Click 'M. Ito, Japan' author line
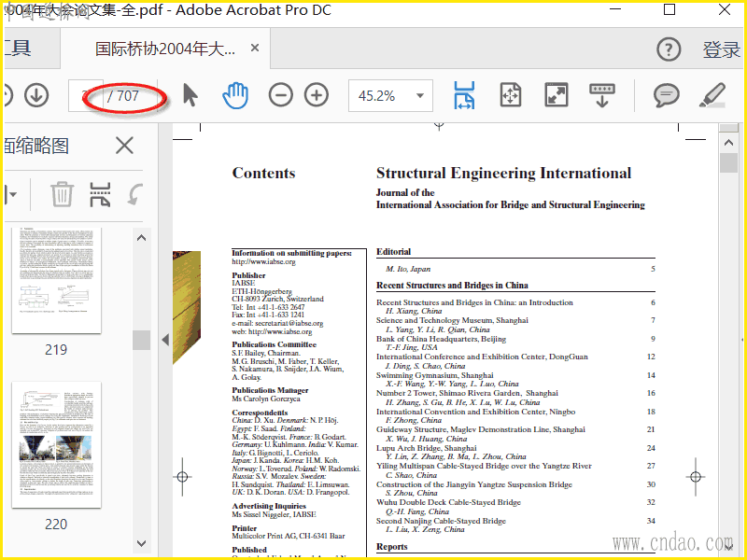Image resolution: width=747 pixels, height=560 pixels. pyautogui.click(x=408, y=269)
